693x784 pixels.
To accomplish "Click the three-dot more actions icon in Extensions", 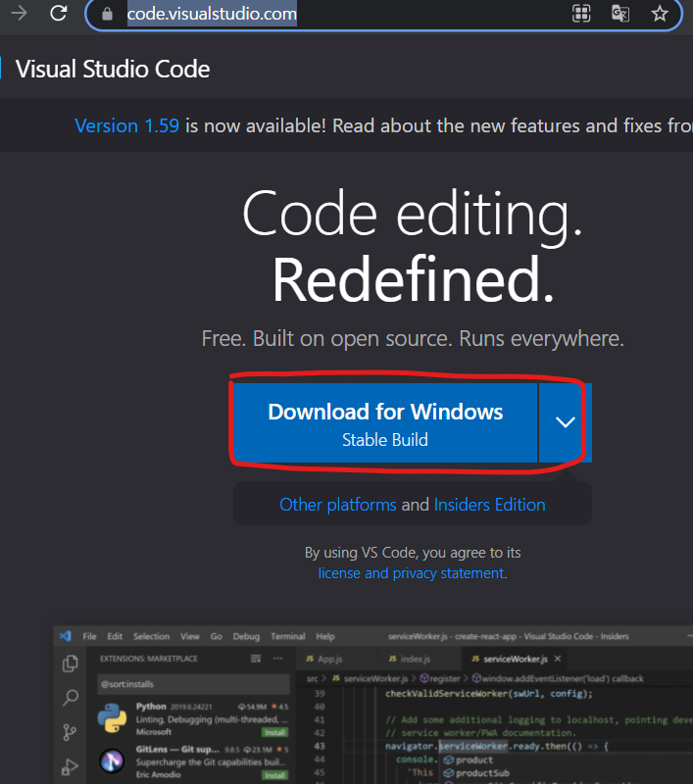I will click(x=278, y=659).
